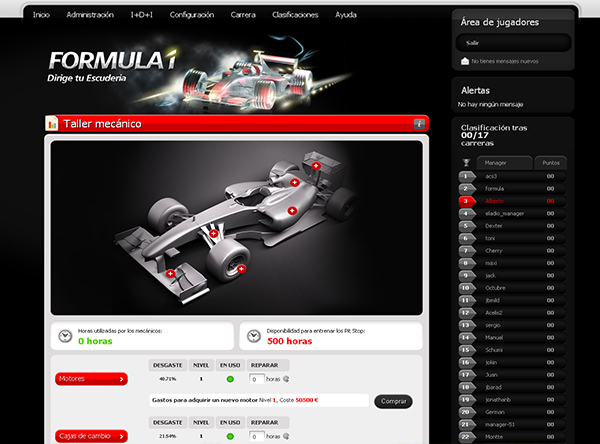
Task: Click the chart icon beside Taller mecánico
Action: tap(52, 123)
